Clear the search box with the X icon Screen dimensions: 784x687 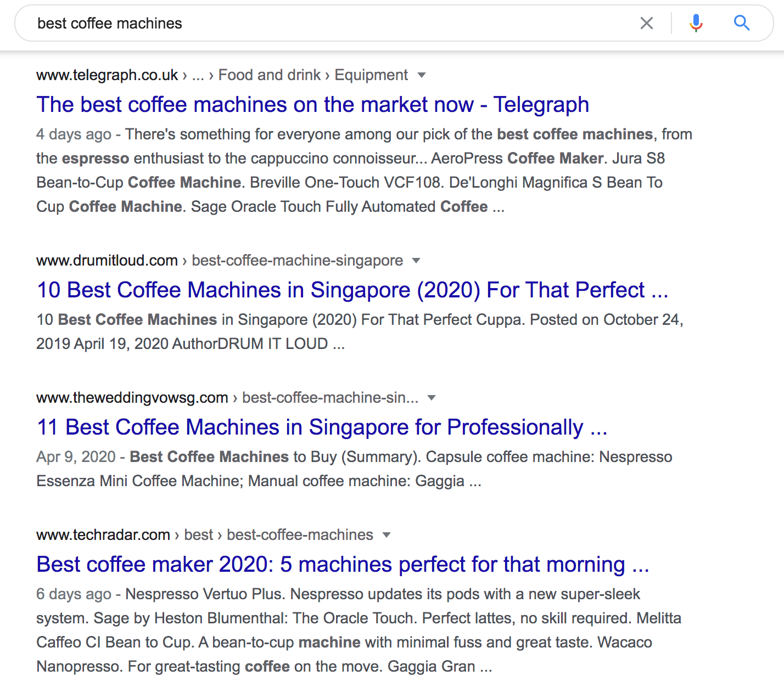pos(647,23)
